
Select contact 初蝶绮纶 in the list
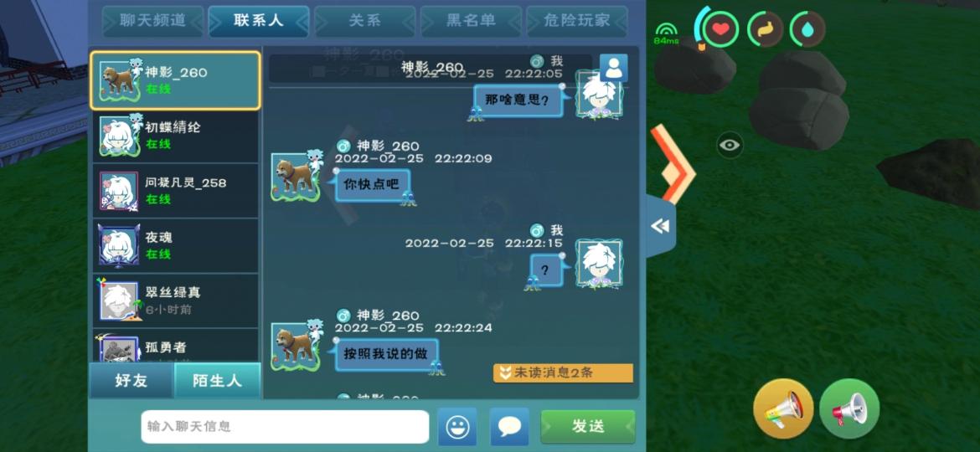click(176, 136)
